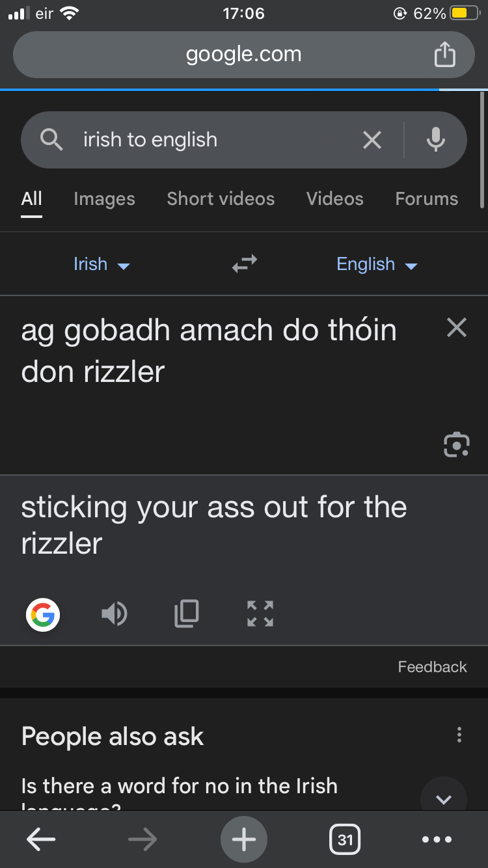Screen dimensions: 488x868
Task: Swap Irish and English languages
Action: coord(245,264)
